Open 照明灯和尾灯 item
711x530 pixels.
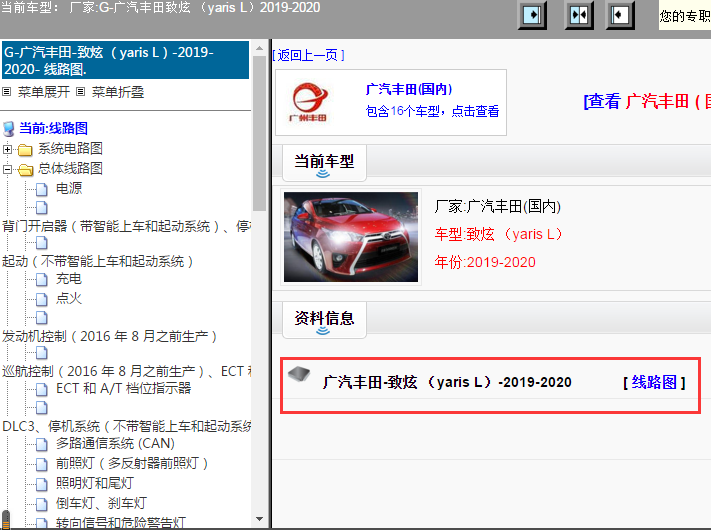95,483
